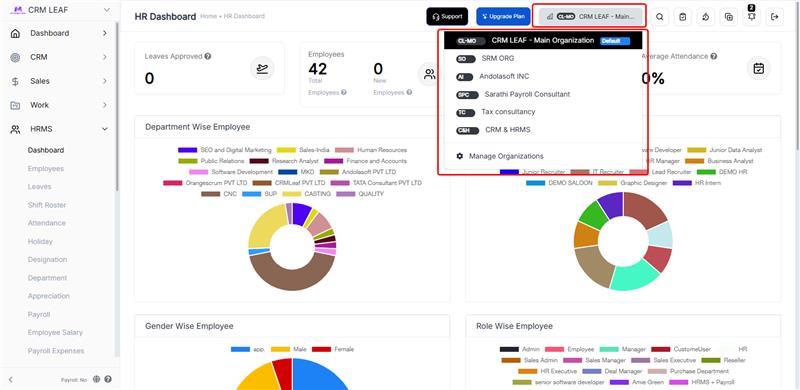800x390 pixels.
Task: Click the search magnifier icon in header
Action: 659,17
